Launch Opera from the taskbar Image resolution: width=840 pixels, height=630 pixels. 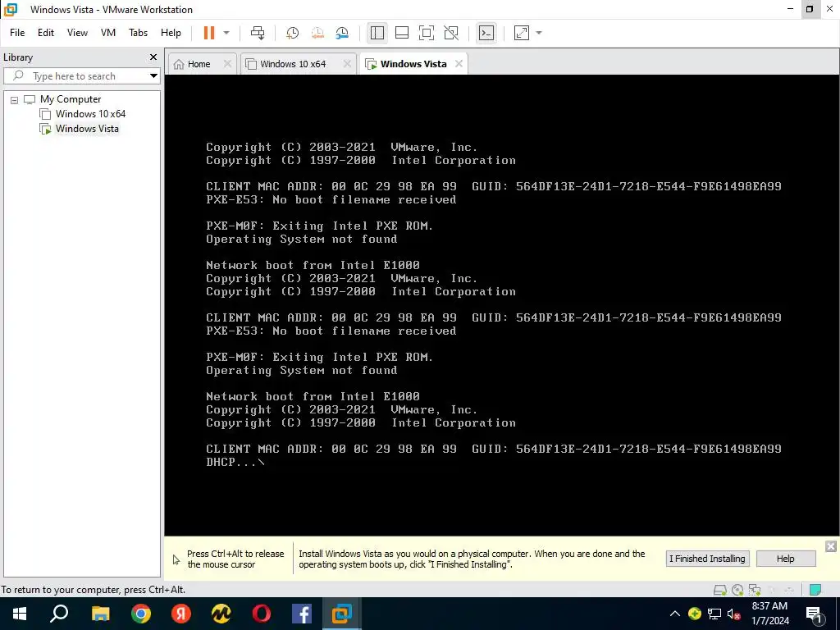click(262, 614)
